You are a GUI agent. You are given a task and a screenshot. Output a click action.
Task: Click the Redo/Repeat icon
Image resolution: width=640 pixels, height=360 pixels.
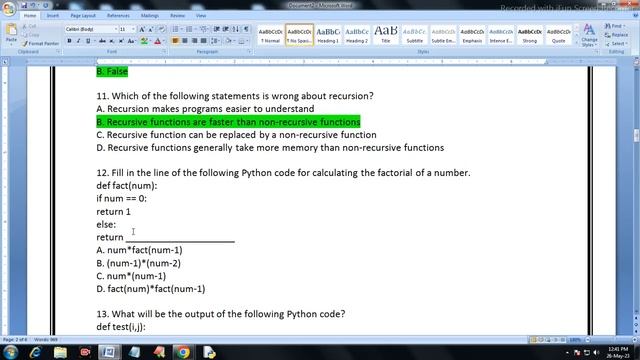pyautogui.click(x=46, y=5)
